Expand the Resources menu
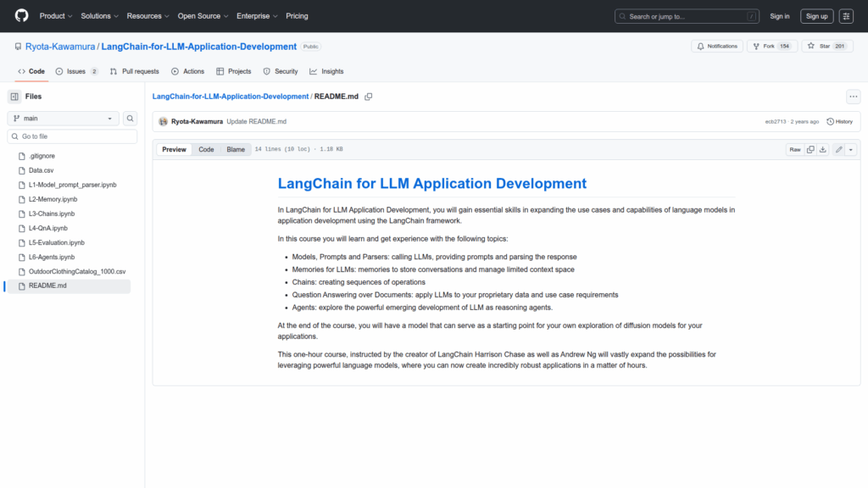Screen dimensions: 868x488 coord(147,16)
